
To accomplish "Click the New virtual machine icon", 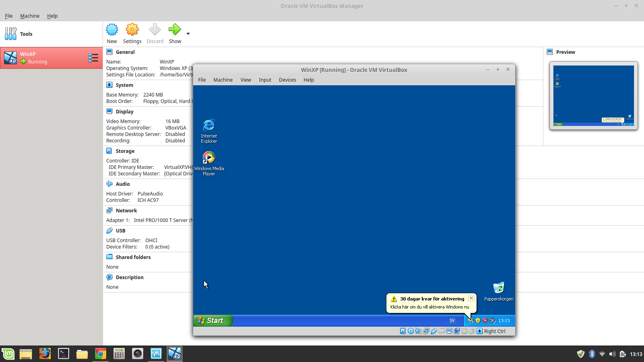I will tap(112, 30).
